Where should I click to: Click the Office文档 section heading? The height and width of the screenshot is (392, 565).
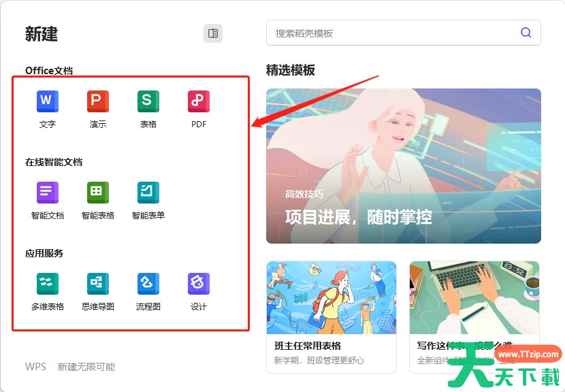(49, 71)
